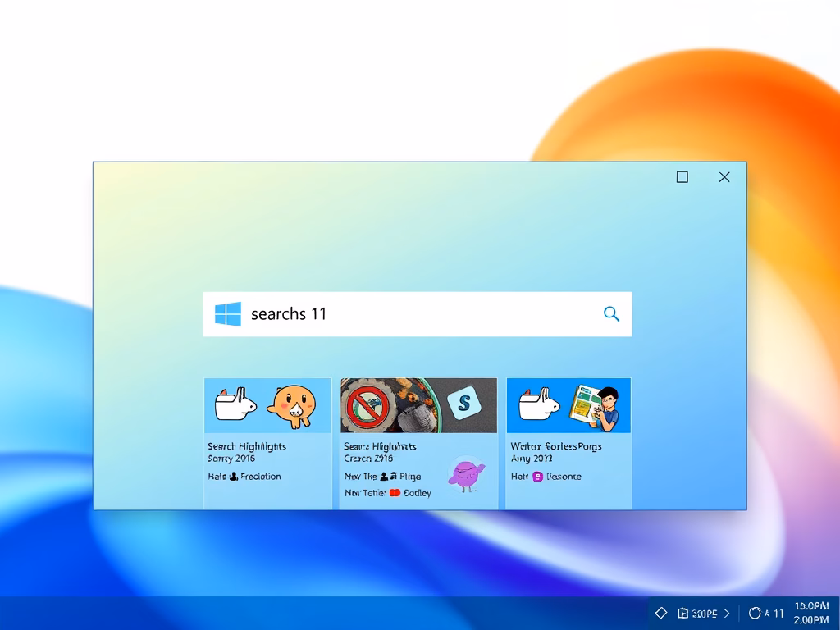Click the purple badge icon in third card
This screenshot has height=630, width=840.
tap(538, 476)
